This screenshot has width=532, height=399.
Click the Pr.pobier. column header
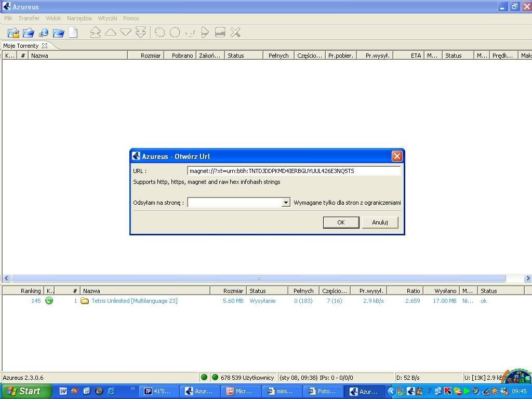coord(341,55)
